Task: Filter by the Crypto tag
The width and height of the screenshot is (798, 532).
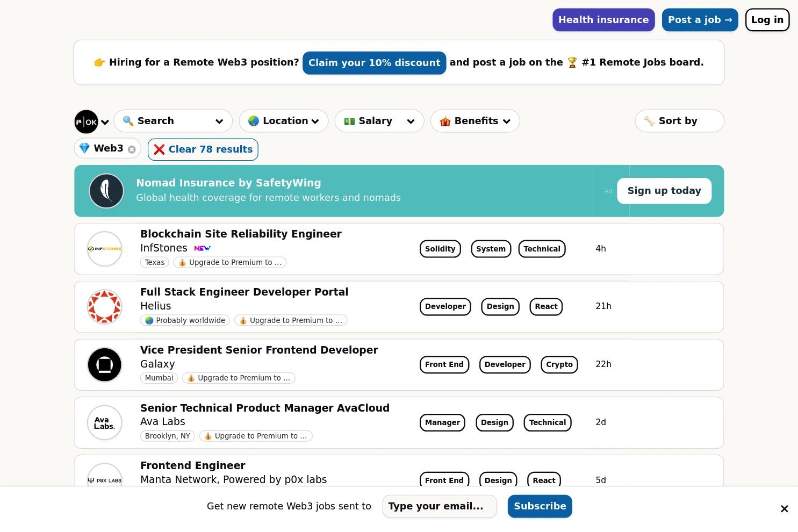Action: [559, 364]
